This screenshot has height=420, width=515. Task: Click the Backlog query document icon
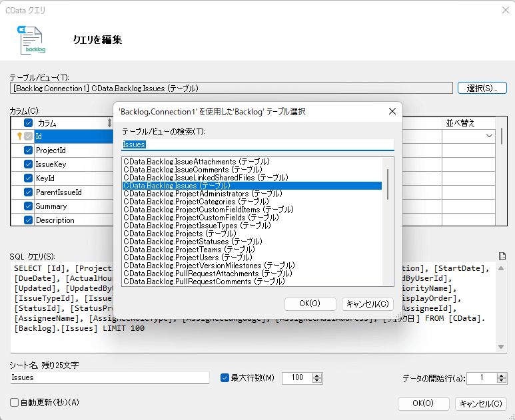coord(31,40)
